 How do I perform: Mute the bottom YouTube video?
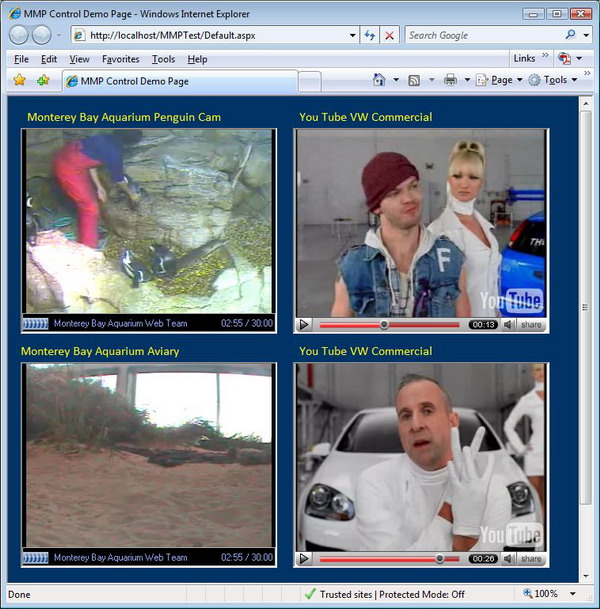(508, 559)
